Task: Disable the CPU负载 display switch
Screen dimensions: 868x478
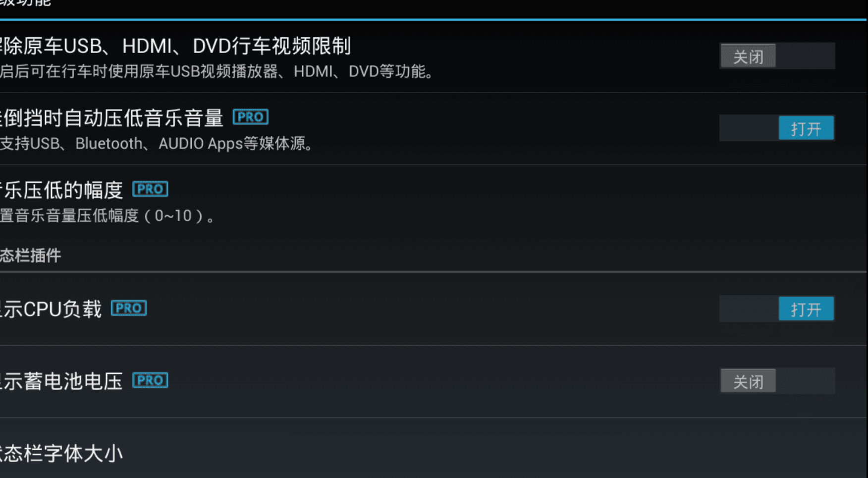Action: pos(777,309)
